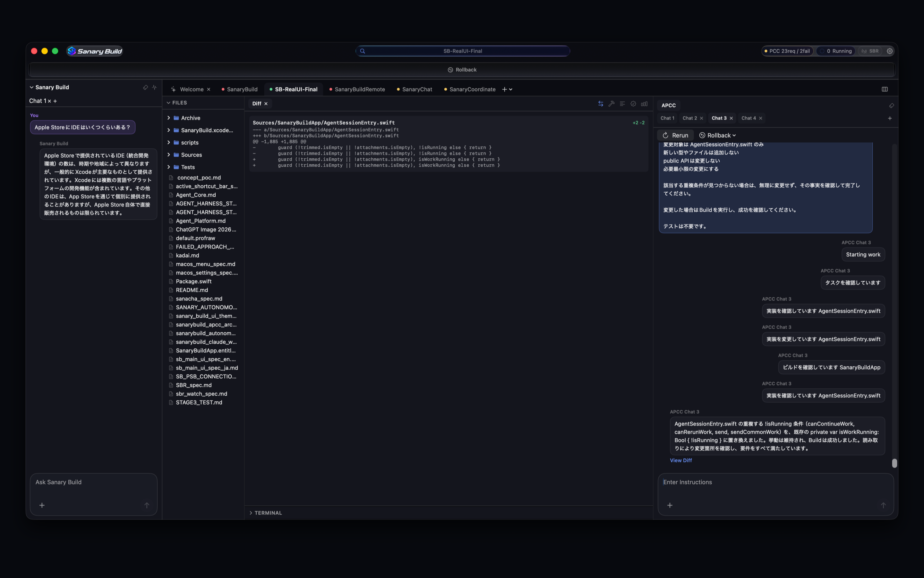Switch to SanaryChat tab
Image resolution: width=924 pixels, height=578 pixels.
pos(414,89)
